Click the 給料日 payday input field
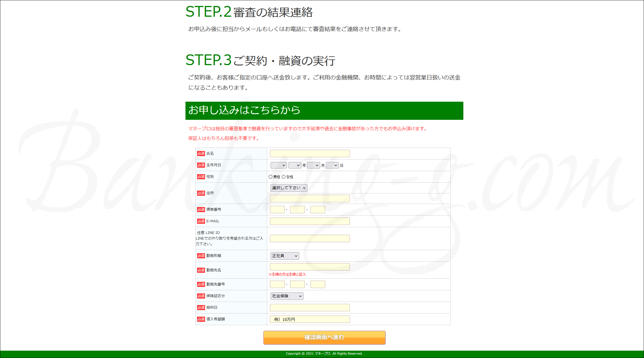Viewport: 644px width, 358px height. coord(310,308)
